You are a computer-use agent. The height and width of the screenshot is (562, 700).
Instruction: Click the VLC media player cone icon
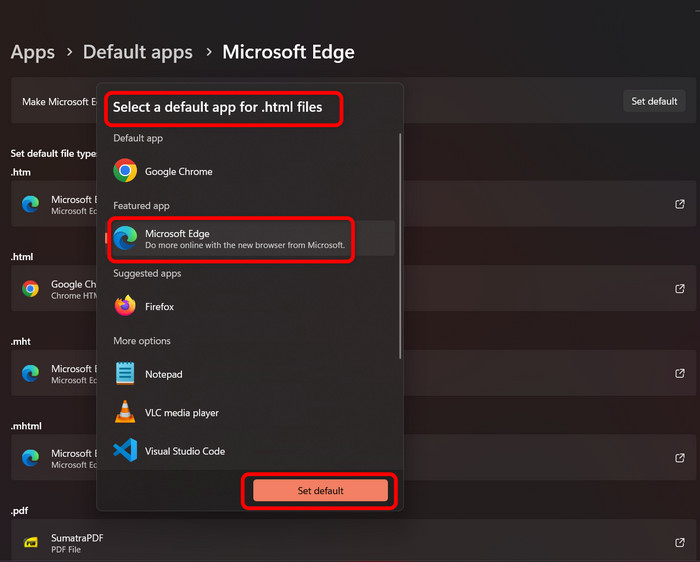coord(125,412)
